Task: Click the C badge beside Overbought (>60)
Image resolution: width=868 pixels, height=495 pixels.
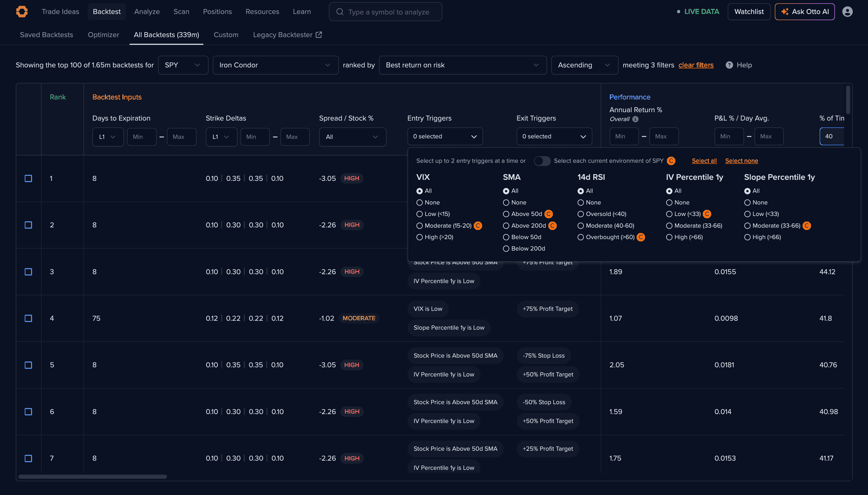Action: [x=641, y=237]
